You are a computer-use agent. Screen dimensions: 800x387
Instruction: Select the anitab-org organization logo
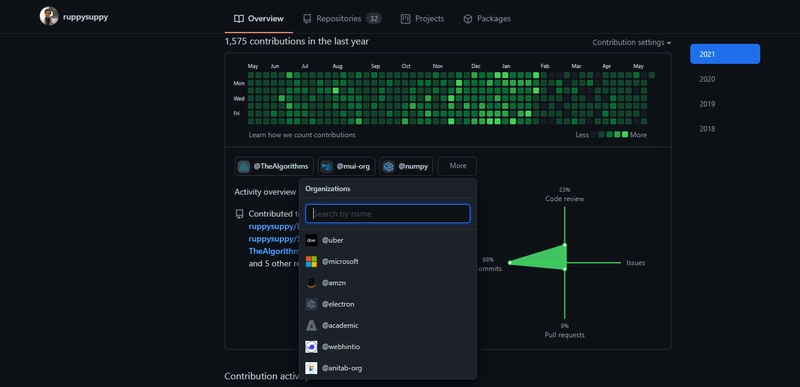(x=311, y=368)
